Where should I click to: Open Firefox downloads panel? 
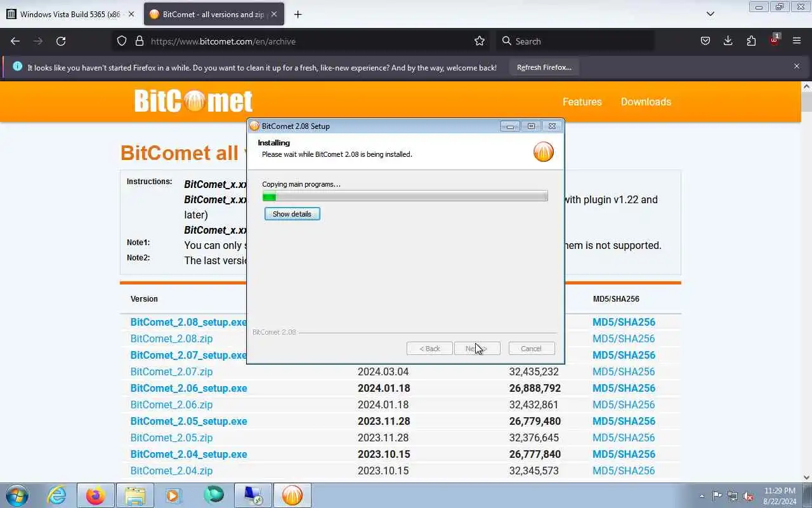[728, 41]
